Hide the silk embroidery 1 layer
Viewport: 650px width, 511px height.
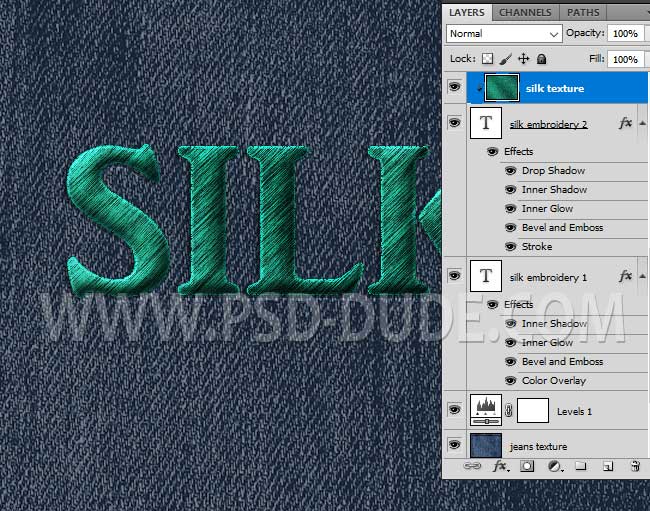click(454, 276)
